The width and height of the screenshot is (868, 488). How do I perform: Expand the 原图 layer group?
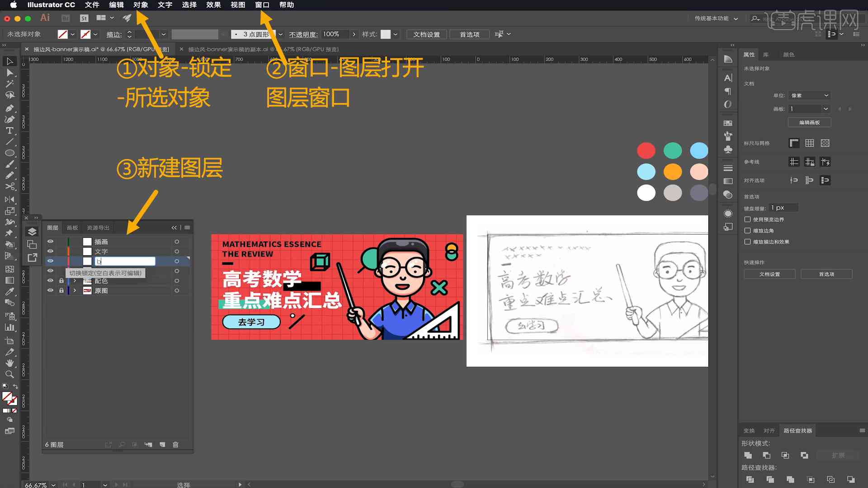tap(75, 290)
